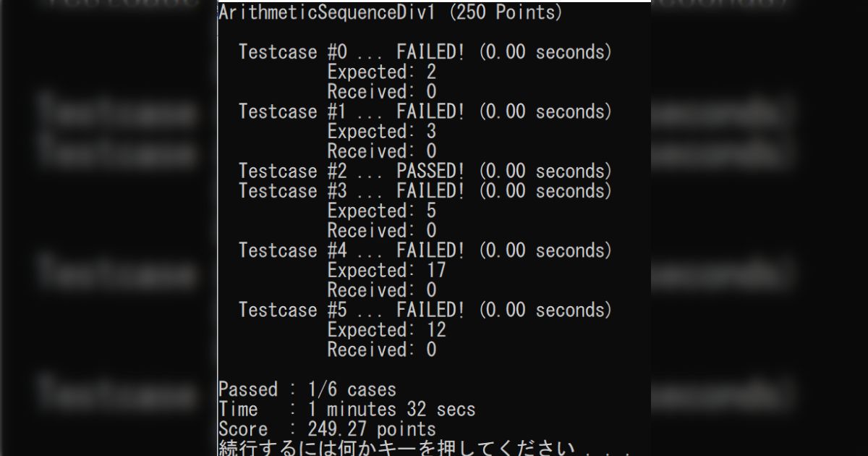The height and width of the screenshot is (456, 868).
Task: Click the Testcase #1 FAILED line
Action: tap(425, 111)
